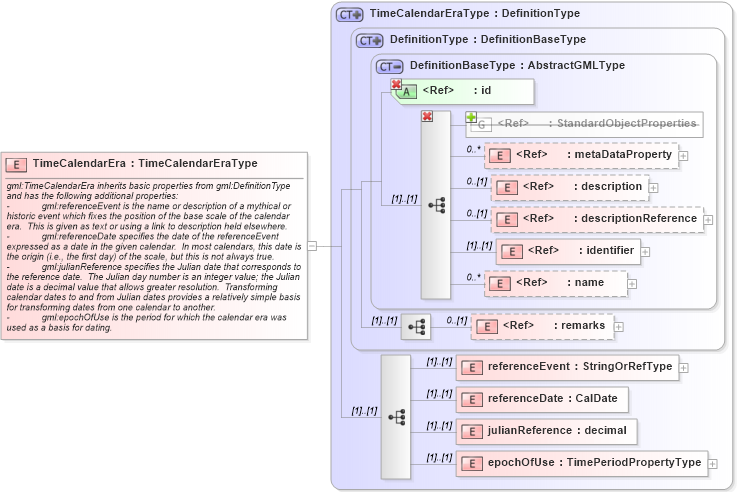Click the E icon of TimeCalendarEra element

point(16,164)
